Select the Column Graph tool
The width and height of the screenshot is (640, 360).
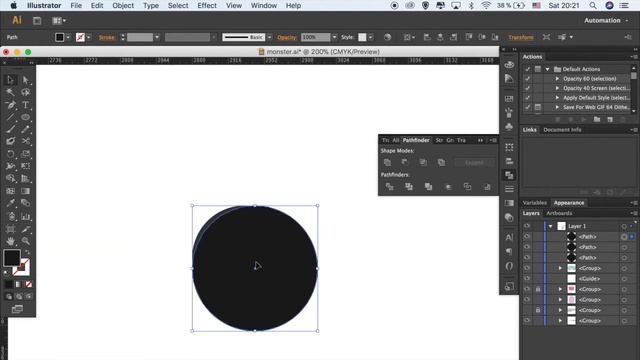(x=25, y=216)
